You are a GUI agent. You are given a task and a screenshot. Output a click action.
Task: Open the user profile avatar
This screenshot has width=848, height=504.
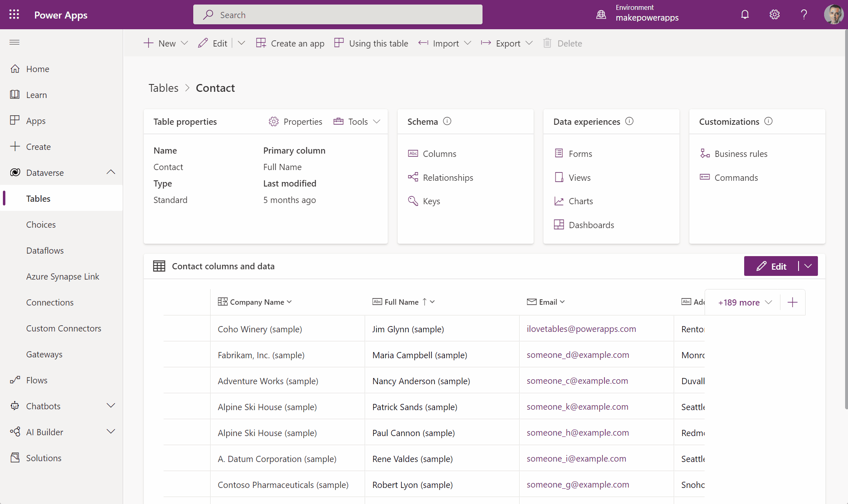pos(833,14)
